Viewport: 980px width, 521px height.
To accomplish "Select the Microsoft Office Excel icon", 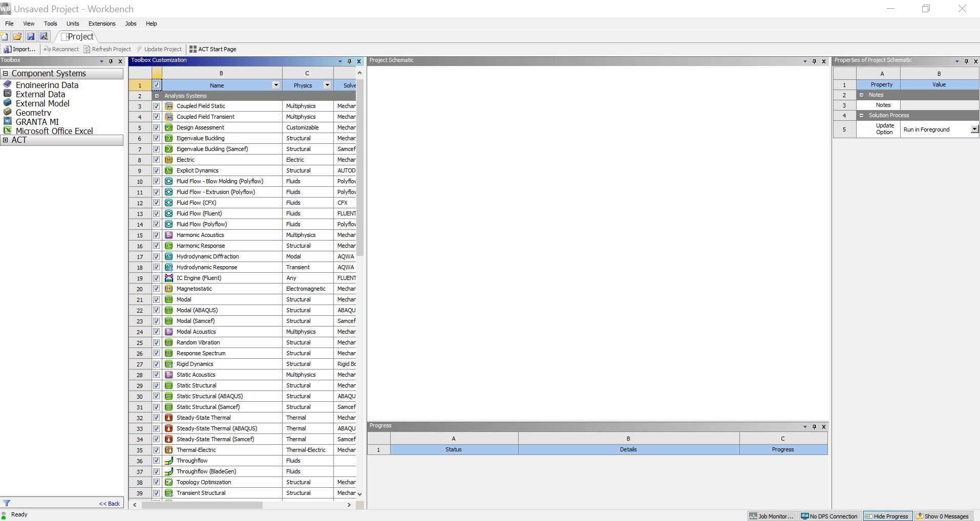I will tap(7, 131).
